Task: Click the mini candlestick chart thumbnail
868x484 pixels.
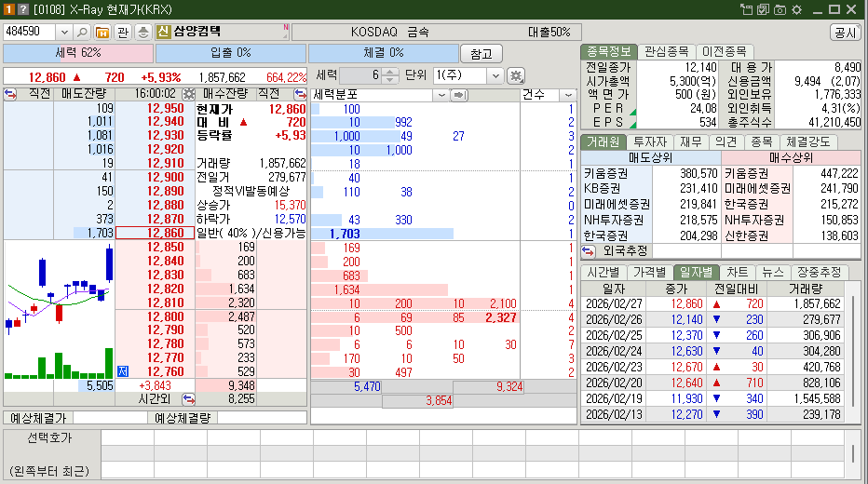Action: pos(59,310)
